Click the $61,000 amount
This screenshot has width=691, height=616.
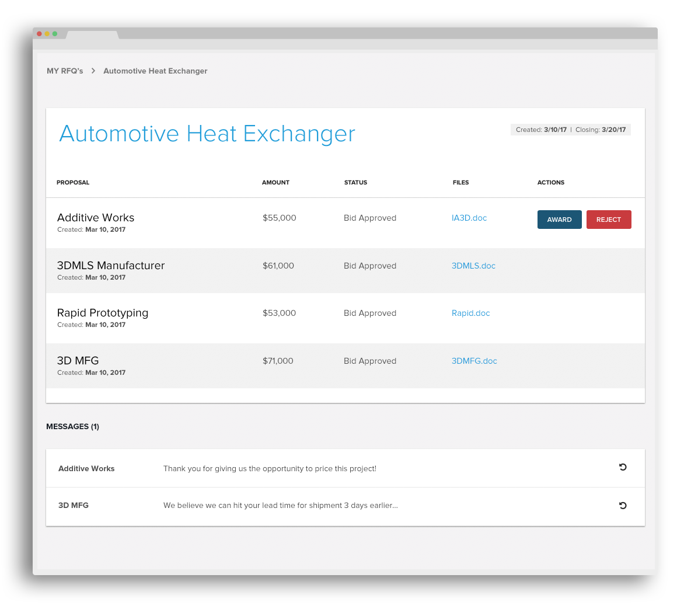click(x=278, y=266)
